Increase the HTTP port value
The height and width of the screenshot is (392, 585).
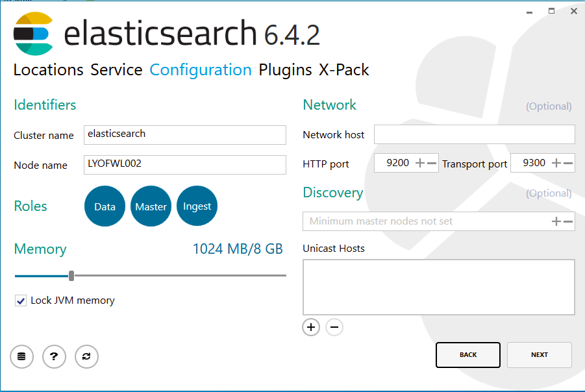tap(420, 163)
